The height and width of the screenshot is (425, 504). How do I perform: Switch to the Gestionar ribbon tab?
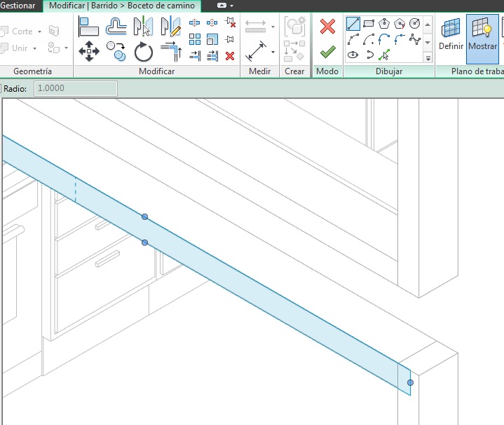[x=19, y=6]
